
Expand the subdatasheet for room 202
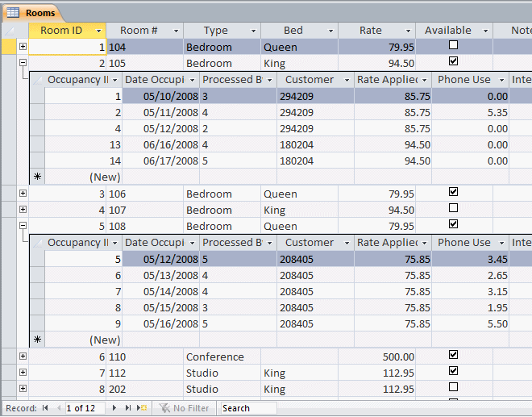click(x=23, y=388)
